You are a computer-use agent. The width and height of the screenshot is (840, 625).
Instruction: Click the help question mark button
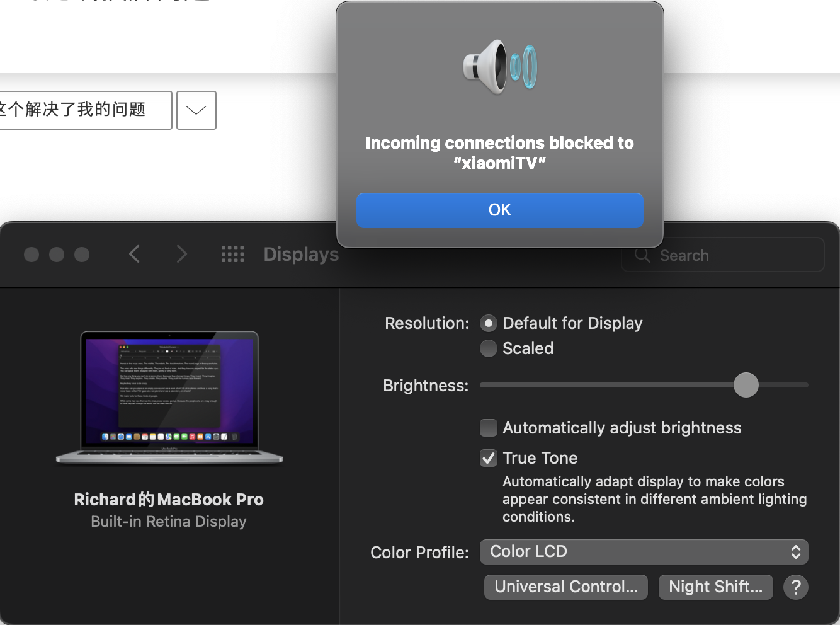pyautogui.click(x=796, y=587)
